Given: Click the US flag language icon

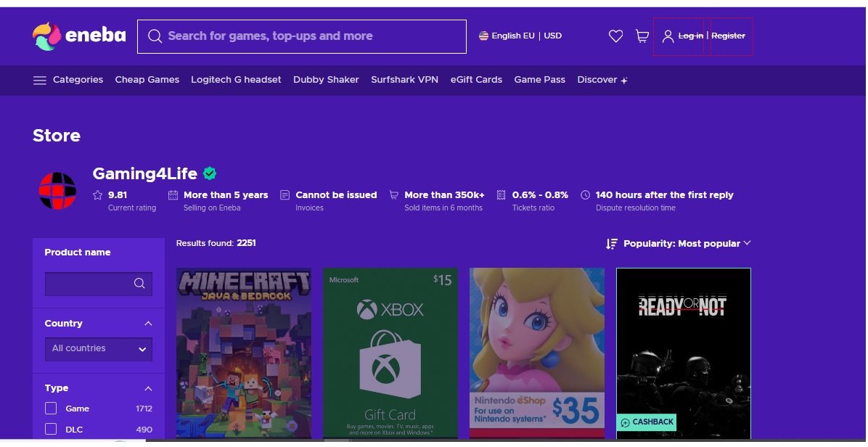Looking at the screenshot, I should pos(483,36).
